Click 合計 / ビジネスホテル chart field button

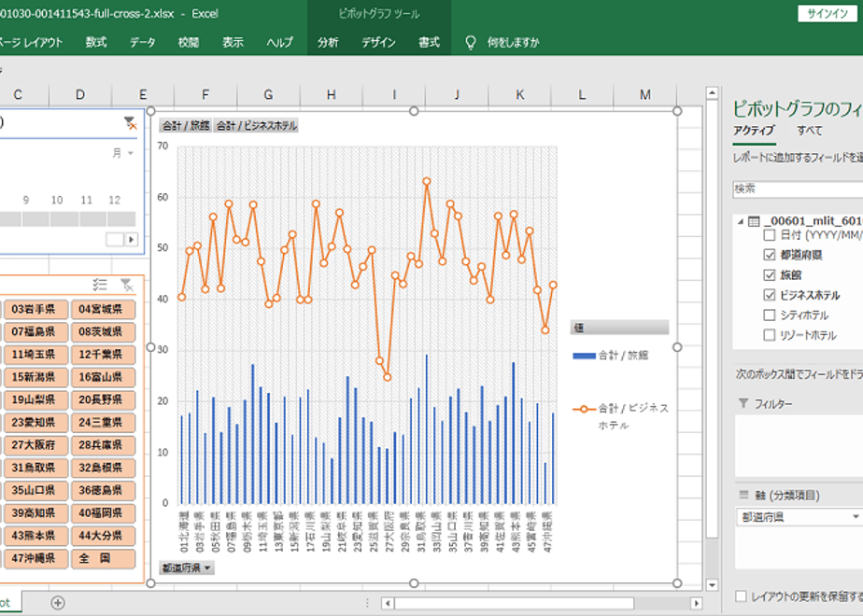[257, 126]
